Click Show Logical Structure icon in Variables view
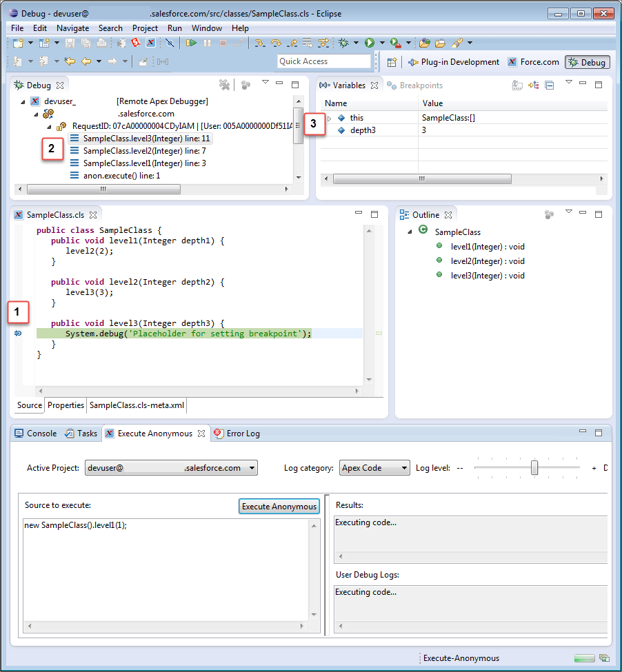622x672 pixels. [x=533, y=85]
